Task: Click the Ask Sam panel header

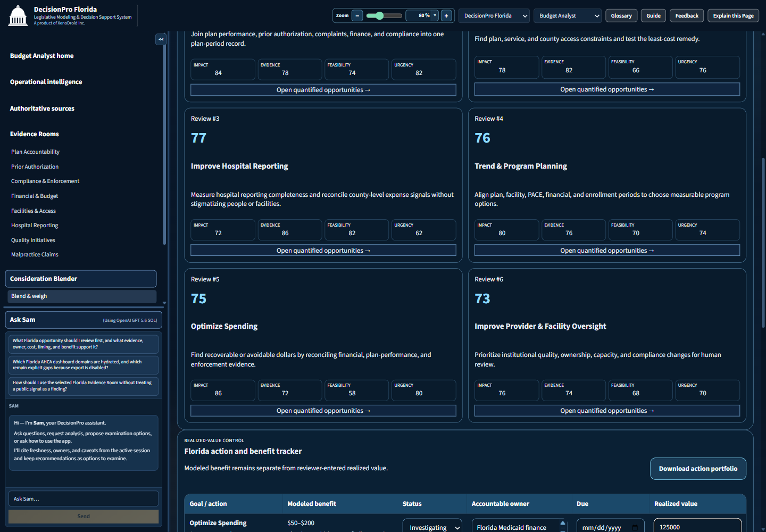Action: [84, 320]
